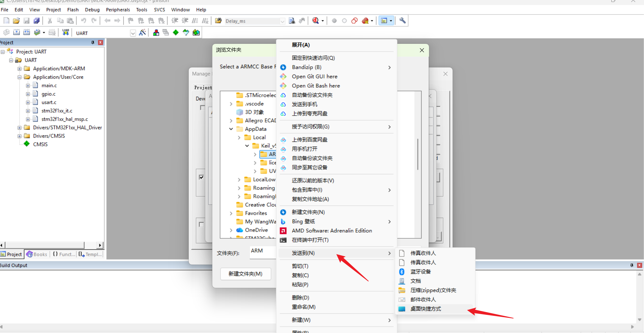Click the Kill all breakpoints icon
Screen dimensions: 644x333
click(365, 21)
